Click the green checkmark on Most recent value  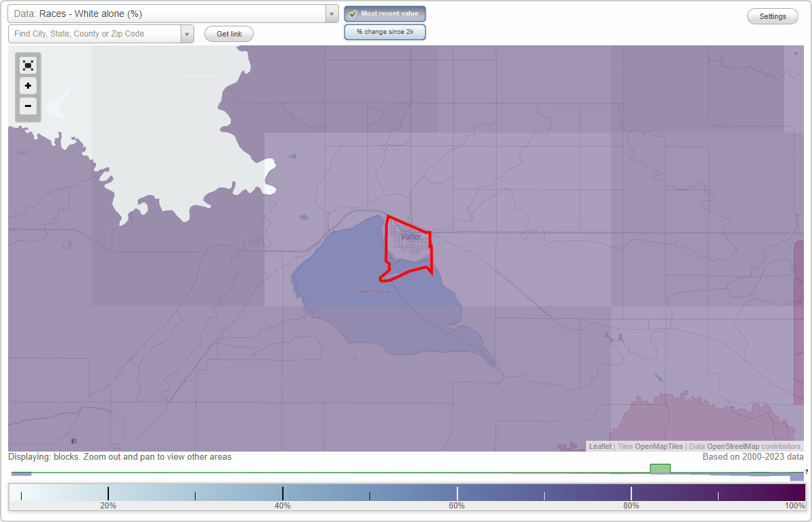353,14
